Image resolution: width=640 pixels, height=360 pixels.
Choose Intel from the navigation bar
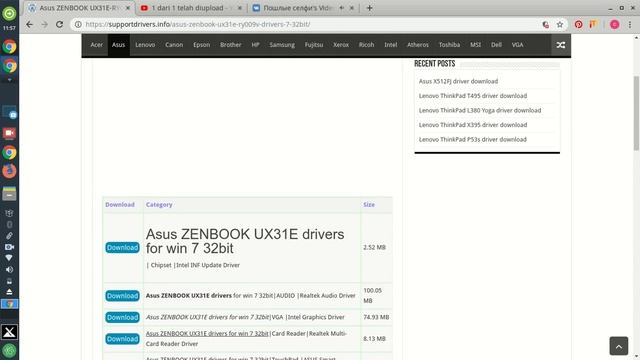391,45
